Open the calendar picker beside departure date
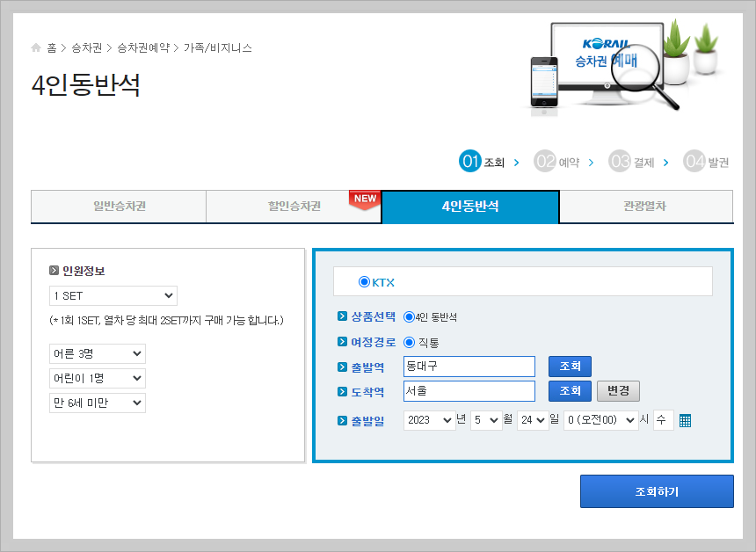This screenshot has height=552, width=756. (685, 419)
